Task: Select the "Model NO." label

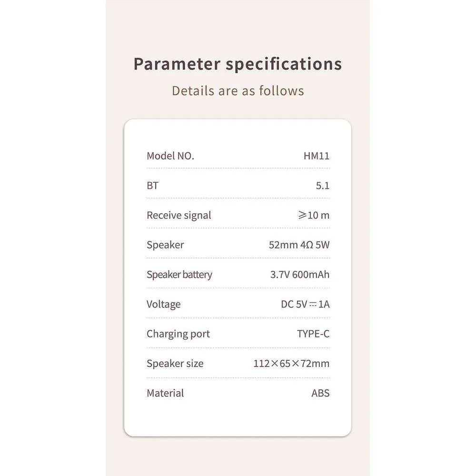Action: (170, 156)
